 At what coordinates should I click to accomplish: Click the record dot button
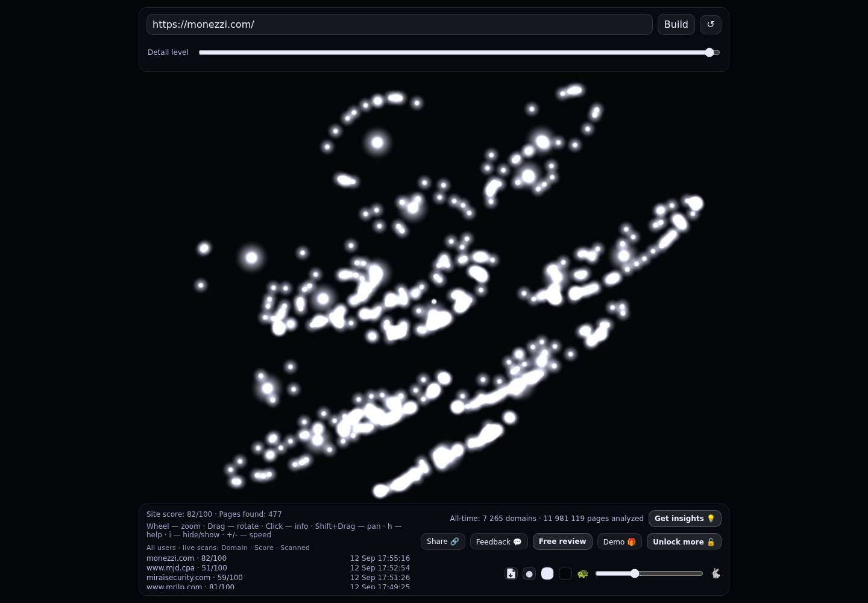[x=529, y=573]
